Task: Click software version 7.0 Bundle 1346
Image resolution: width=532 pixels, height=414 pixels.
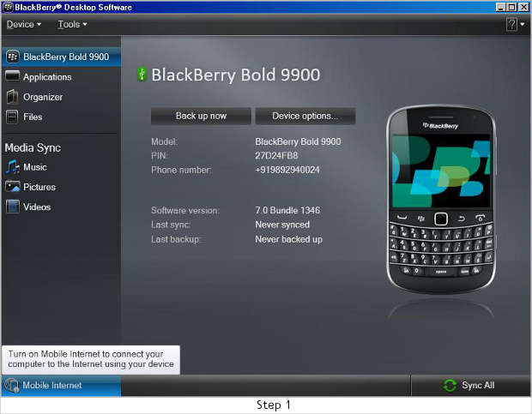Action: pos(287,210)
